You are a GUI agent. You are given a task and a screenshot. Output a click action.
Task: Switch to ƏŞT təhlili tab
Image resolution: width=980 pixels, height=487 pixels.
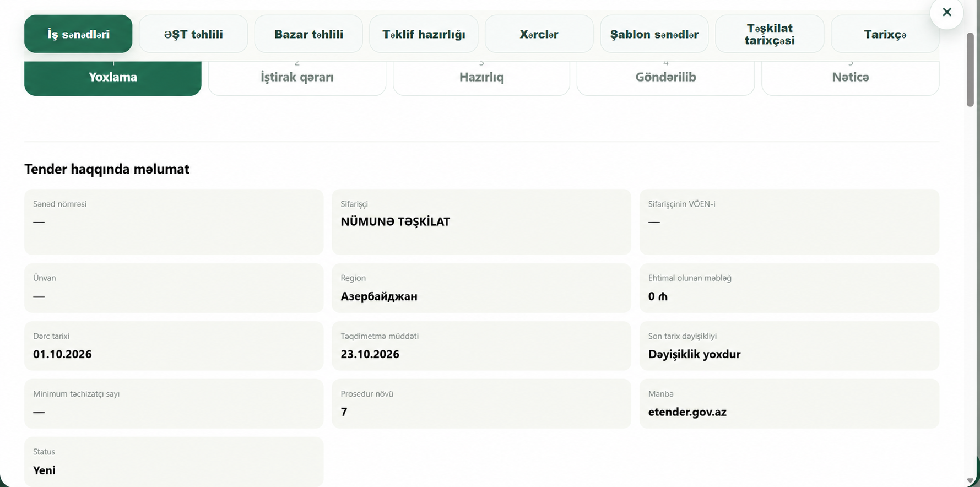pyautogui.click(x=193, y=34)
